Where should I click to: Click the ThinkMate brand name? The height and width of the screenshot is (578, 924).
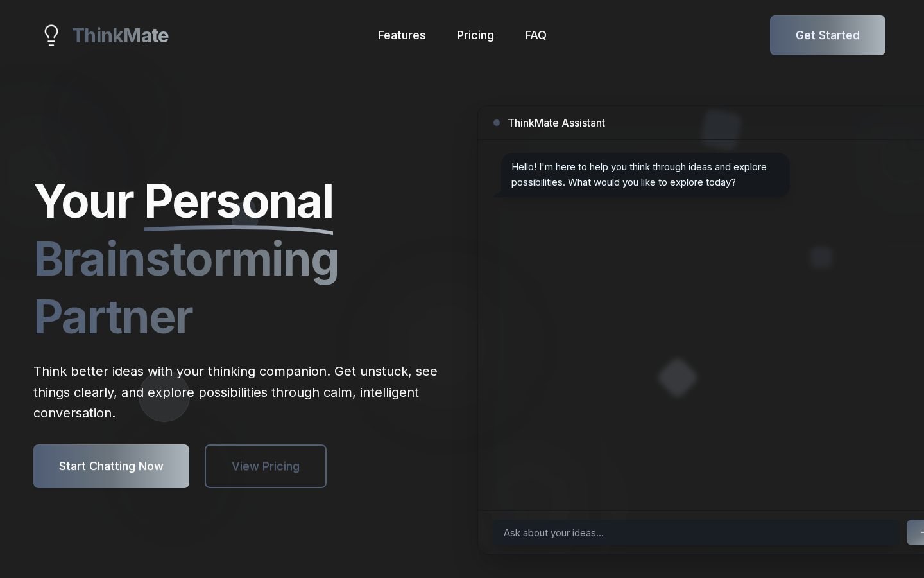click(120, 35)
